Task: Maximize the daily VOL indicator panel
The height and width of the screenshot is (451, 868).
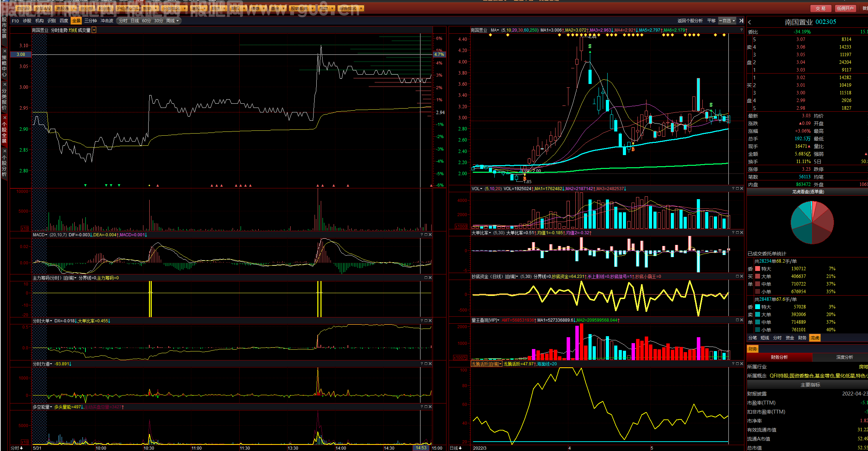Action: pyautogui.click(x=737, y=189)
